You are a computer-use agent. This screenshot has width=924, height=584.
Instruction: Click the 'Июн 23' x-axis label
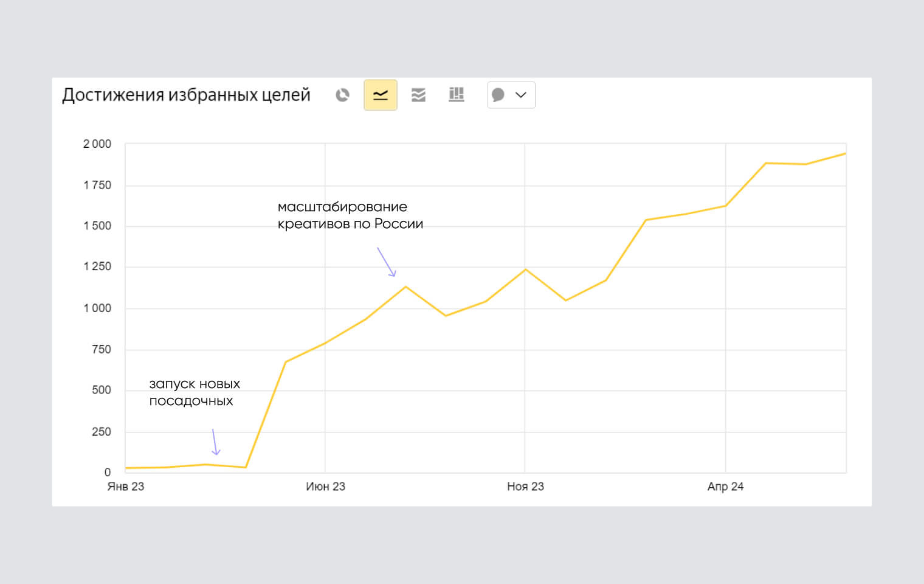click(x=325, y=487)
